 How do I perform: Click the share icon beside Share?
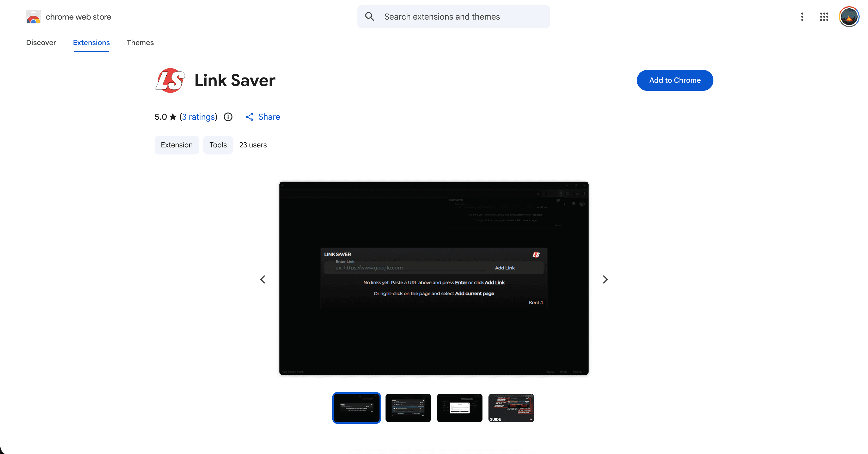click(249, 117)
